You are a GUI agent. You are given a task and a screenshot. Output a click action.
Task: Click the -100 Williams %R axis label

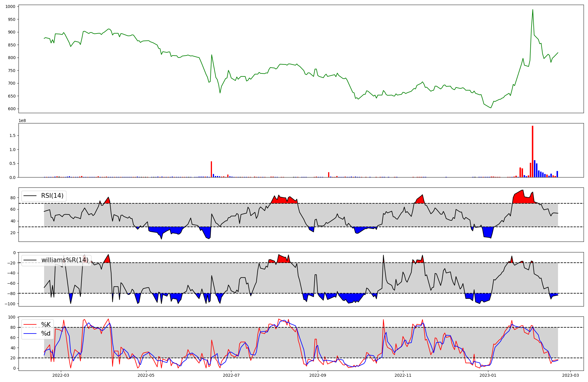pyautogui.click(x=10, y=304)
